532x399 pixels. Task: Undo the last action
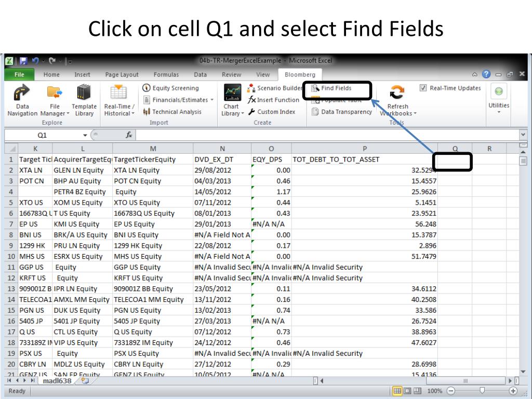click(x=35, y=61)
